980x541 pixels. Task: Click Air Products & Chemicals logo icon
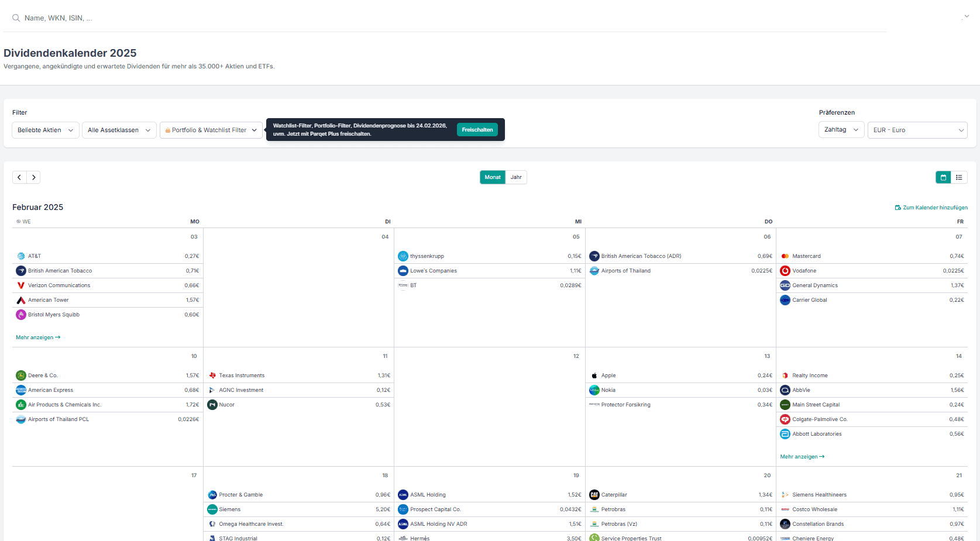[21, 405]
